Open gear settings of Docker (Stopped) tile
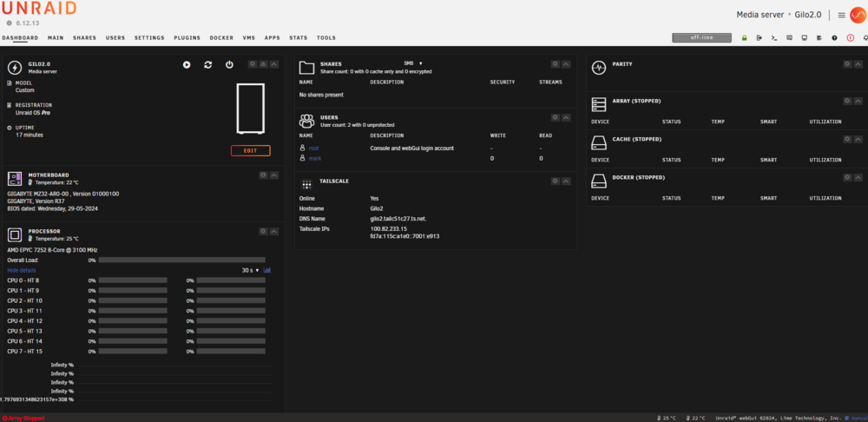This screenshot has height=422, width=868. coord(847,177)
